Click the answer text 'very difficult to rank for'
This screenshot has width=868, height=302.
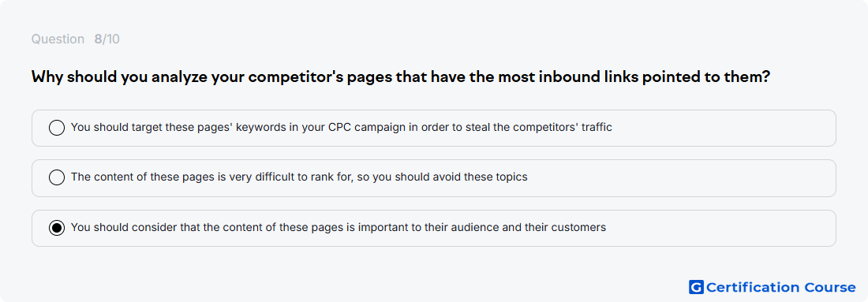pyautogui.click(x=299, y=177)
